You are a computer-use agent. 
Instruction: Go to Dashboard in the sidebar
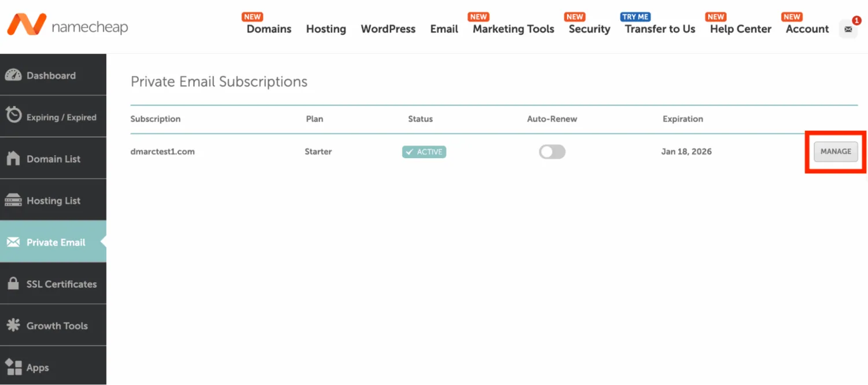click(53, 75)
